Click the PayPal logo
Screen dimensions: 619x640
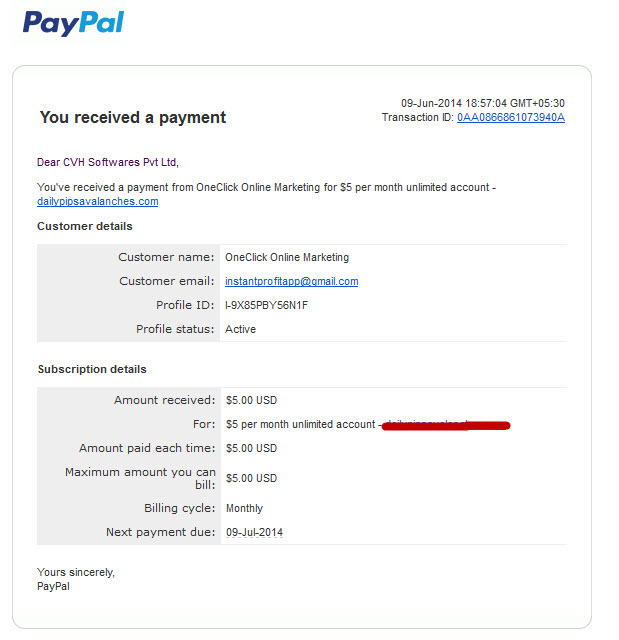(x=73, y=23)
